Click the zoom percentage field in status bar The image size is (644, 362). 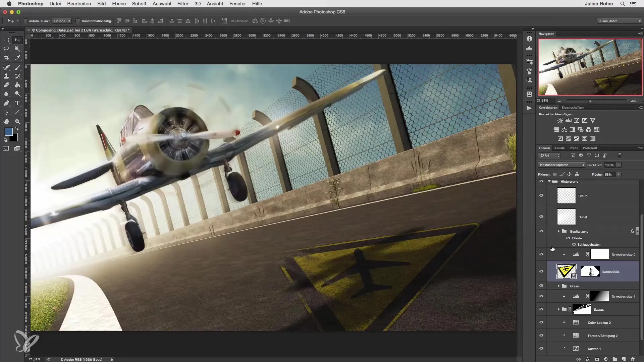click(x=35, y=359)
